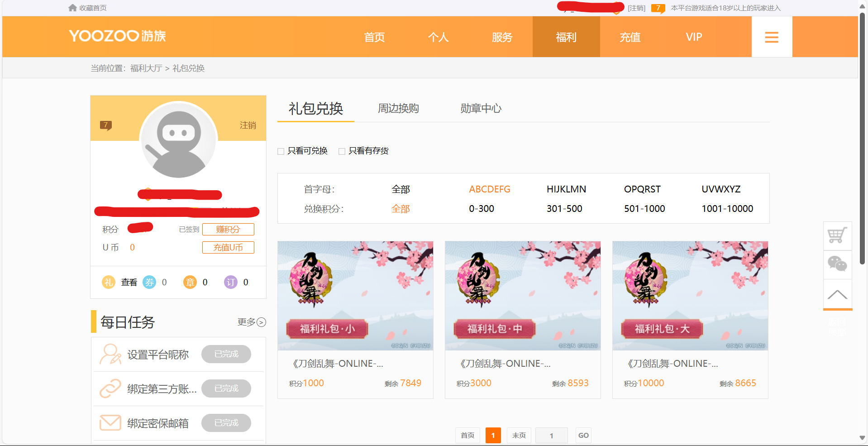Select 全部 in 首字母 filter row
This screenshot has width=868, height=446.
coord(401,189)
